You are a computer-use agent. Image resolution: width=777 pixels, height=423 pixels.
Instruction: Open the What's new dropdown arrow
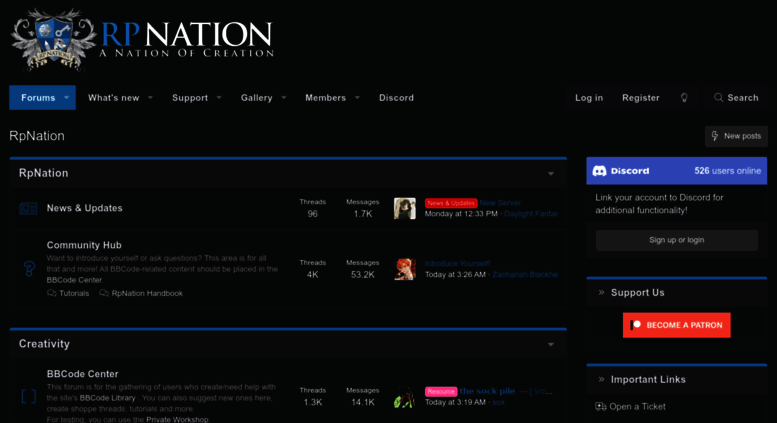pos(150,98)
